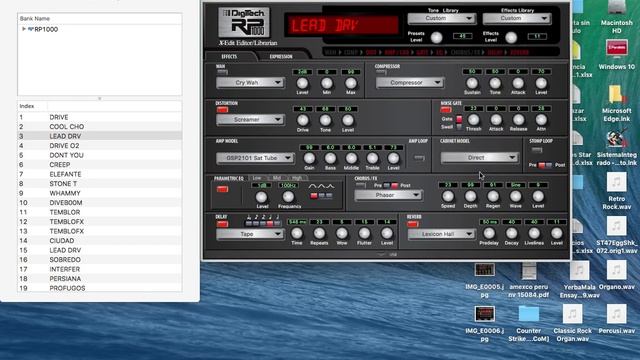The image size is (640, 360).
Task: Open the Tape delay type dropdown
Action: (x=250, y=234)
